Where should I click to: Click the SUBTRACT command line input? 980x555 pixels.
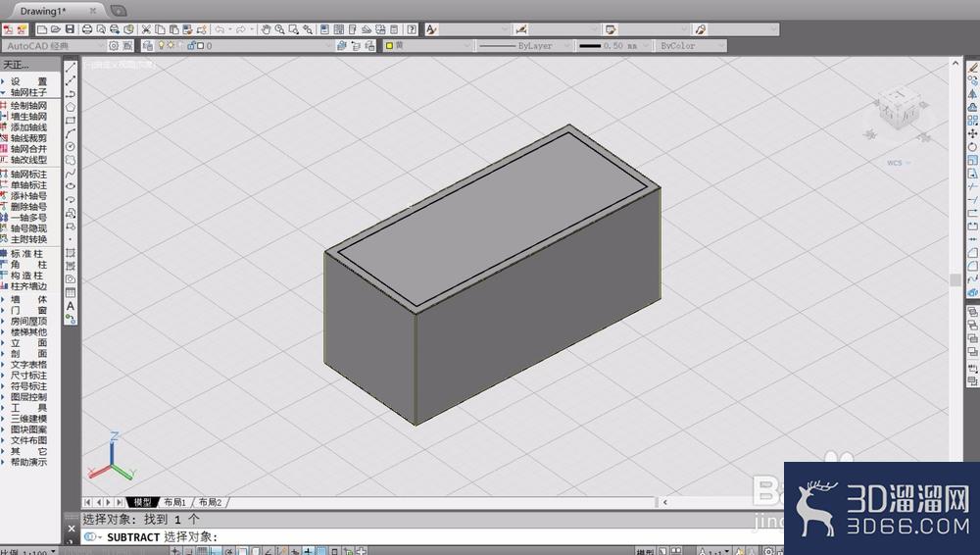431,536
